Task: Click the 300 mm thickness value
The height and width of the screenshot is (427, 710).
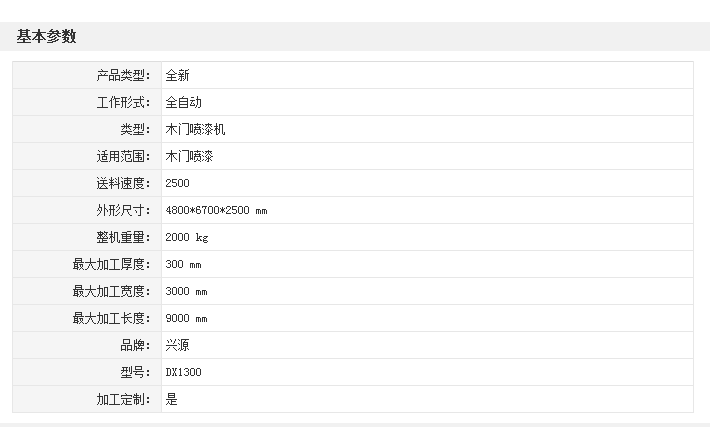Action: 184,265
